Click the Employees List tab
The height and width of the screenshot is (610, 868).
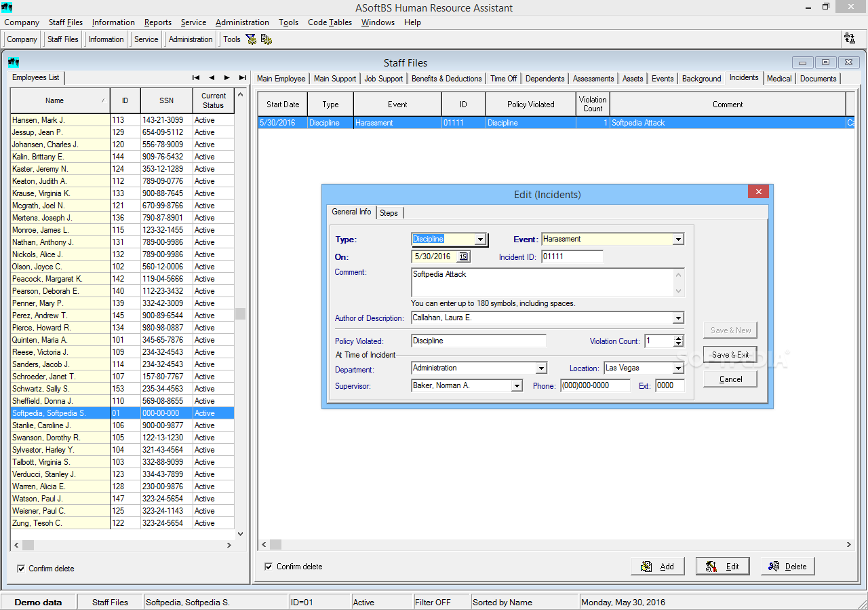point(35,77)
